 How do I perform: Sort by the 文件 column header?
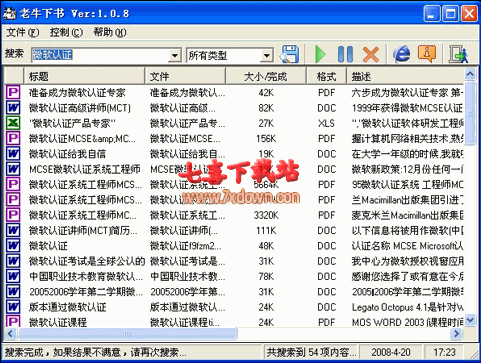(185, 76)
